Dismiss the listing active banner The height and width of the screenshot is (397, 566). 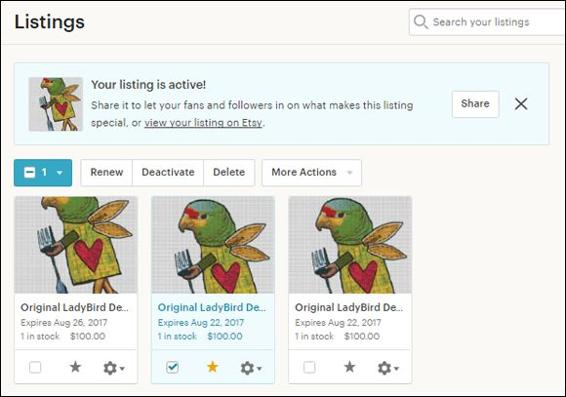pyautogui.click(x=521, y=104)
